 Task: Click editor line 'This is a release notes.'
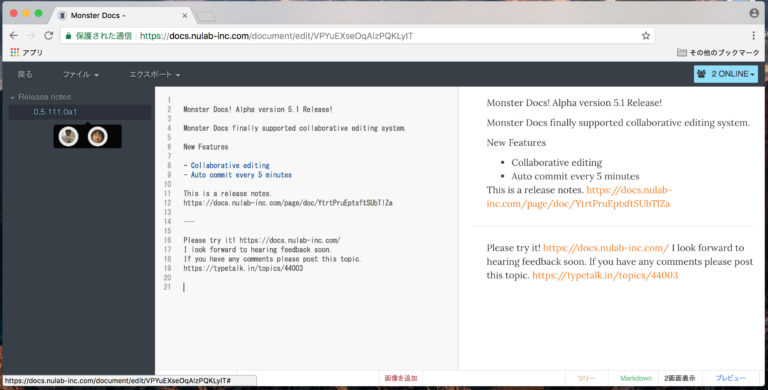pyautogui.click(x=227, y=194)
